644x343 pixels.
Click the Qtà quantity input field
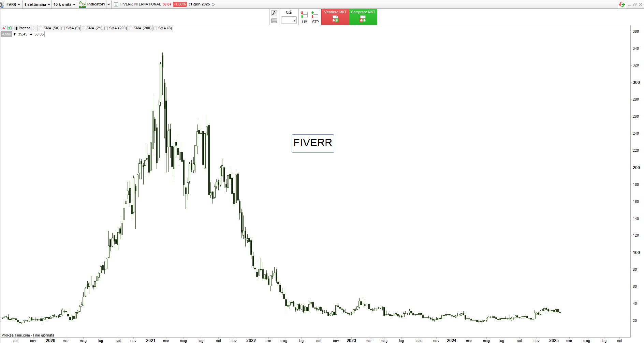click(289, 20)
